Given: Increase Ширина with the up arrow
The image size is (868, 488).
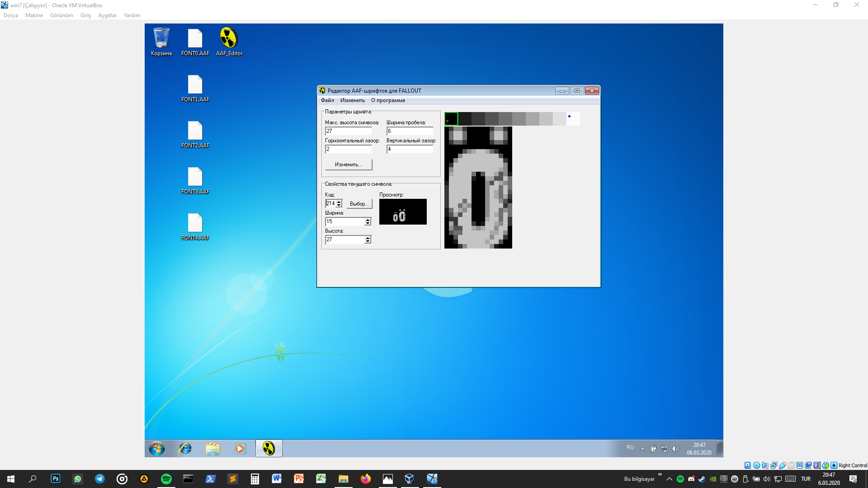Looking at the screenshot, I should pyautogui.click(x=368, y=220).
